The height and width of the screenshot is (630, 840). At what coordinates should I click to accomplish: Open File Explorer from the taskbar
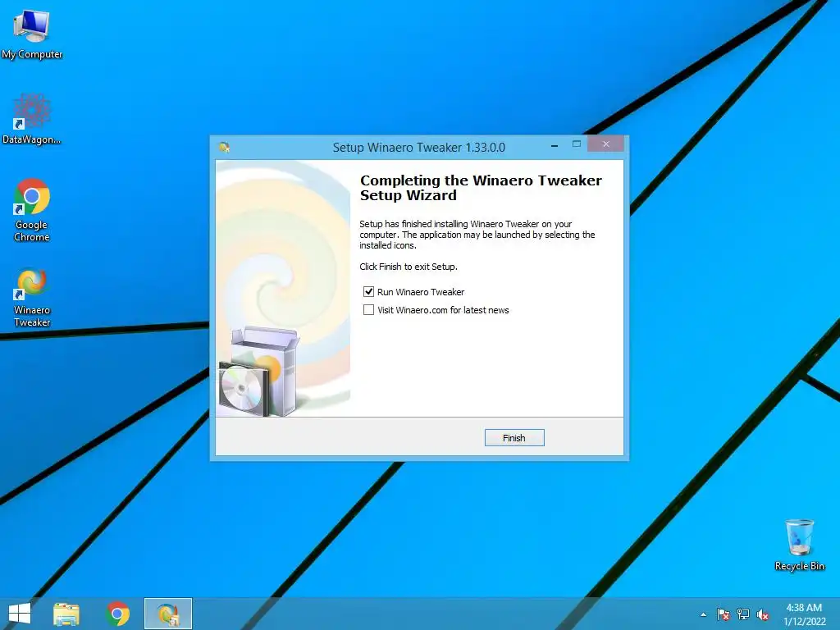click(x=66, y=614)
